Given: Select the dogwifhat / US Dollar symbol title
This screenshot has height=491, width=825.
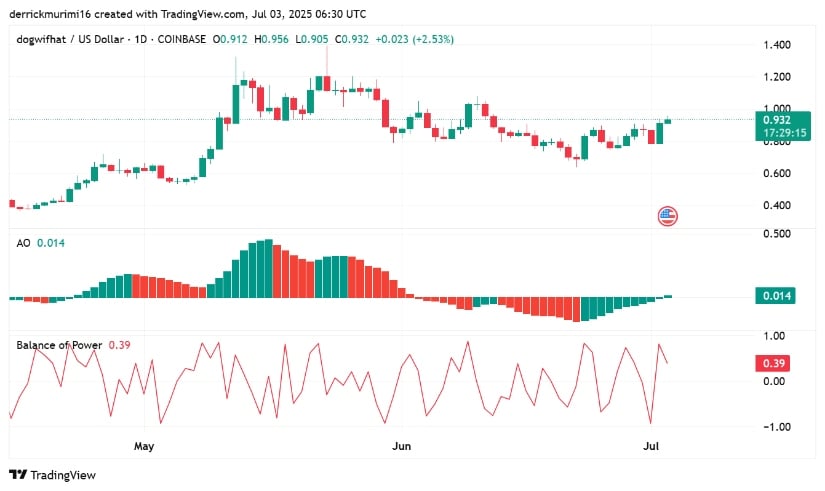Looking at the screenshot, I should 71,39.
